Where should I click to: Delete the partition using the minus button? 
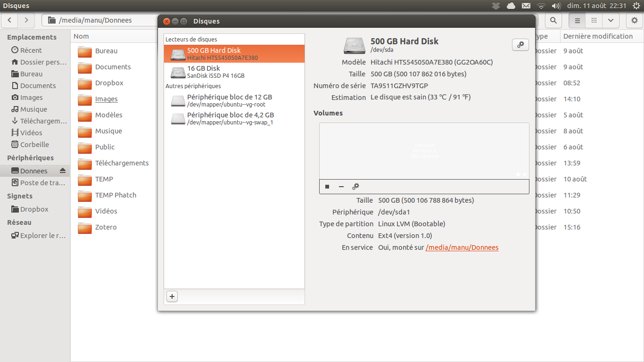click(341, 187)
